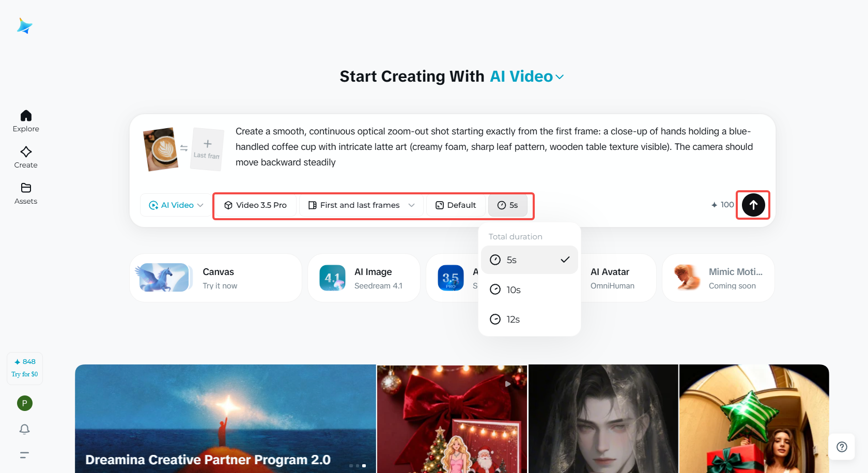The height and width of the screenshot is (473, 868).
Task: Open the Explore home section
Action: pos(26,121)
